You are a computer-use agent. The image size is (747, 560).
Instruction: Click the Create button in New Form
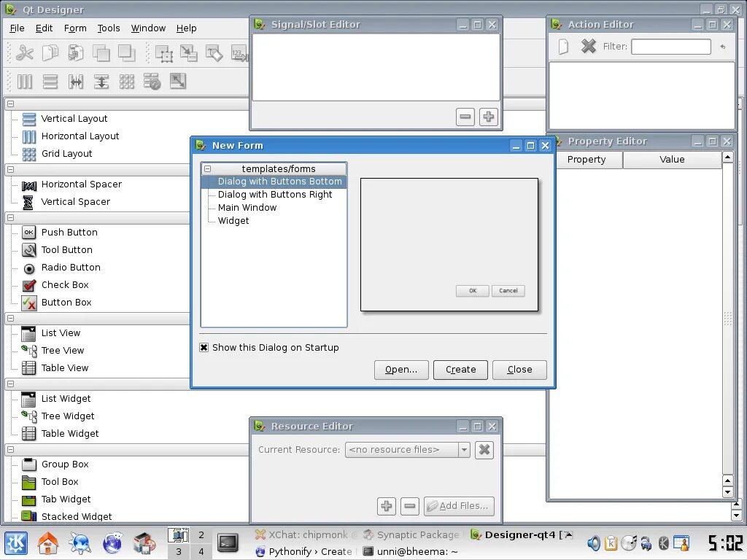pos(461,370)
